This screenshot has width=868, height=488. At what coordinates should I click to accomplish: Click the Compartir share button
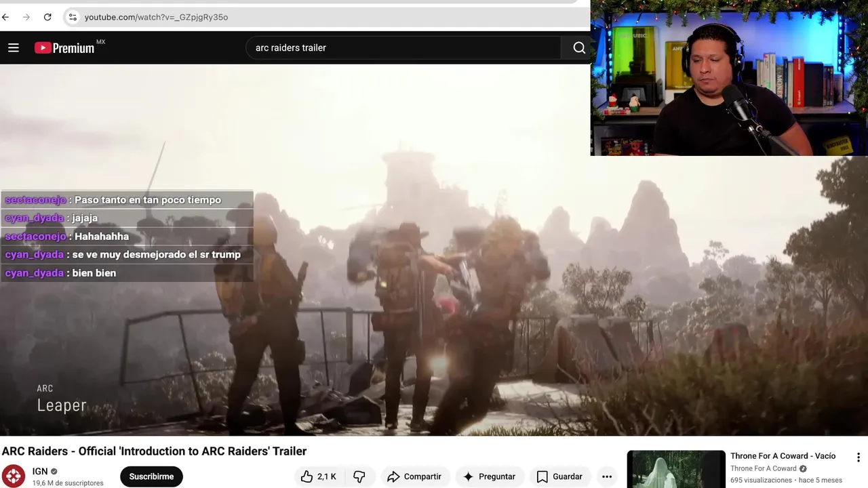pyautogui.click(x=415, y=476)
